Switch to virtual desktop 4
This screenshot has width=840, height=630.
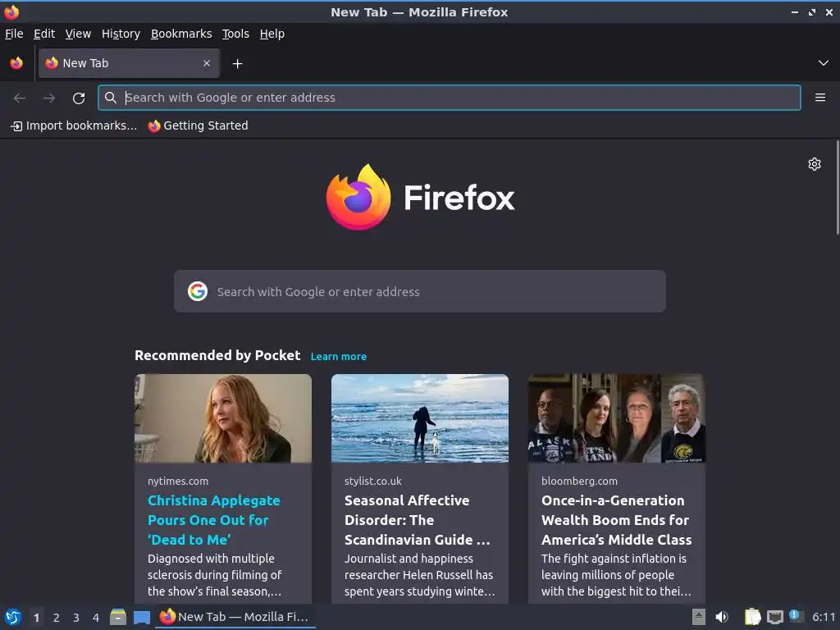click(x=96, y=618)
